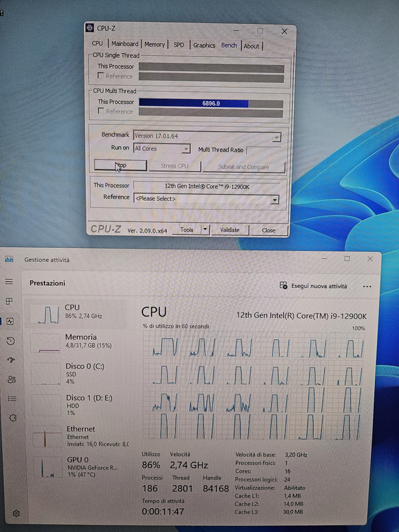Click the This Processor name field i9-12900K
399x532 pixels.
207,186
